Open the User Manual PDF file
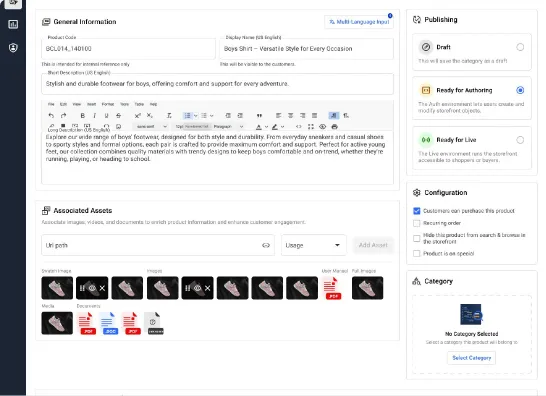546x396 pixels. 332,288
